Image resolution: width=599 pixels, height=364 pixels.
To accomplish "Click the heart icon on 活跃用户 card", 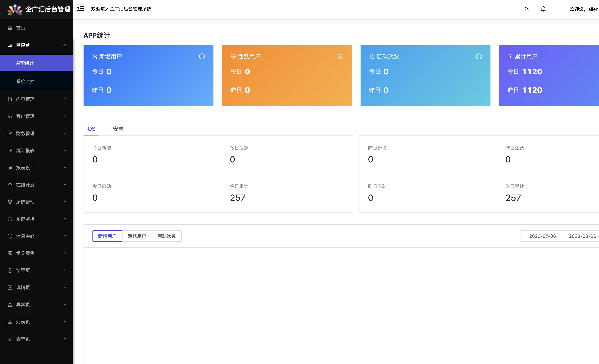I will 233,56.
